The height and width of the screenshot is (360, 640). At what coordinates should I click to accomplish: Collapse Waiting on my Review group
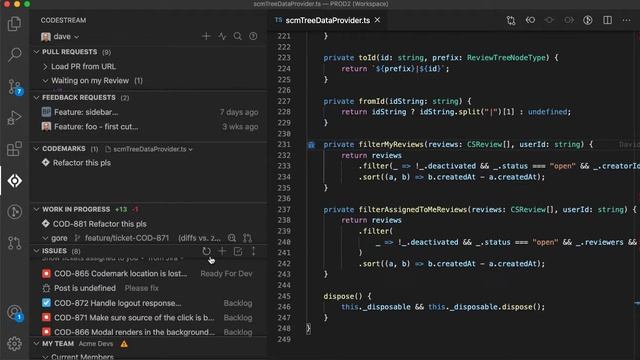coord(45,81)
